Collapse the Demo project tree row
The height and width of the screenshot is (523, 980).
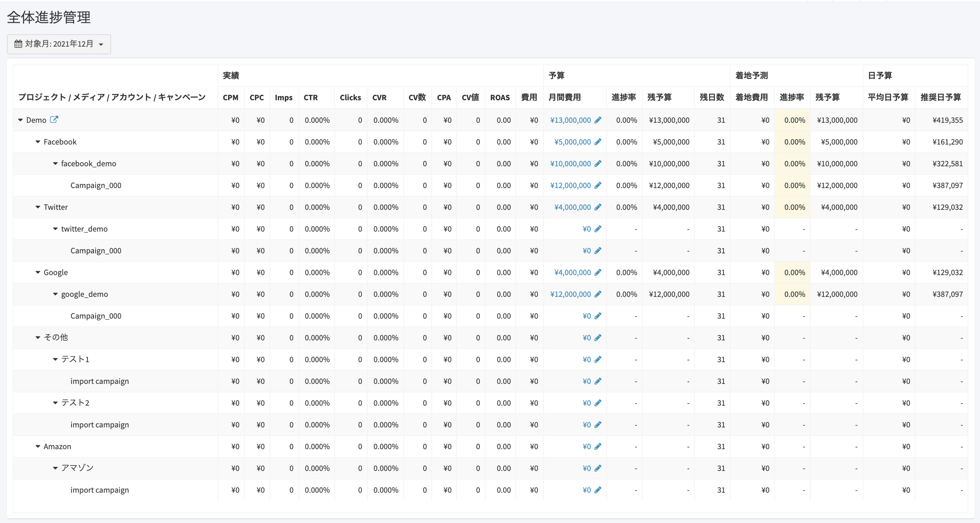20,120
